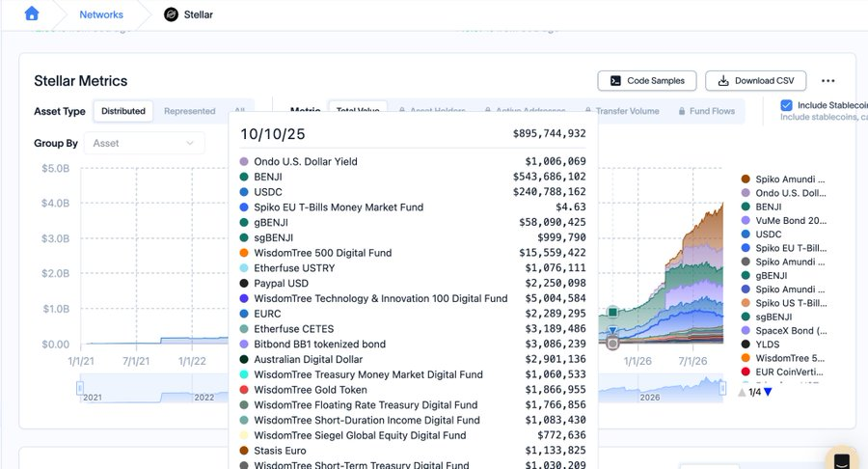Viewport: 868px width, 469px height.
Task: Toggle Ondo U.S. Doll... legend entry
Action: (x=783, y=193)
